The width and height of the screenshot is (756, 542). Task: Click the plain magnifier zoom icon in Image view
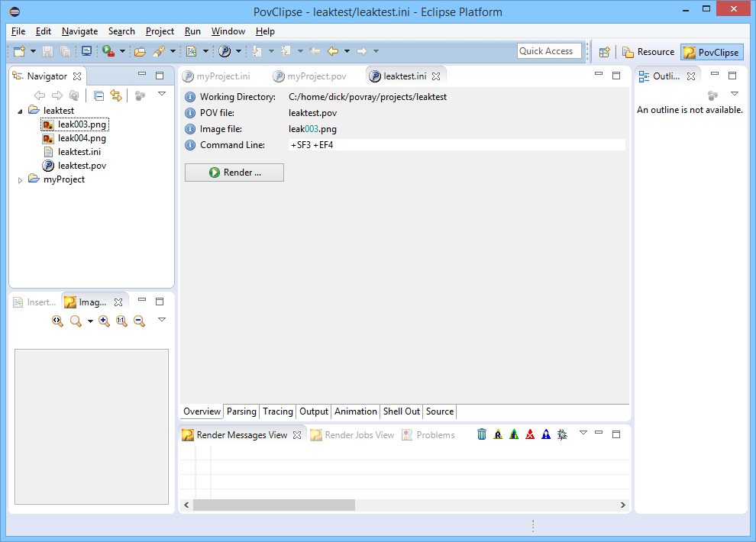[76, 321]
